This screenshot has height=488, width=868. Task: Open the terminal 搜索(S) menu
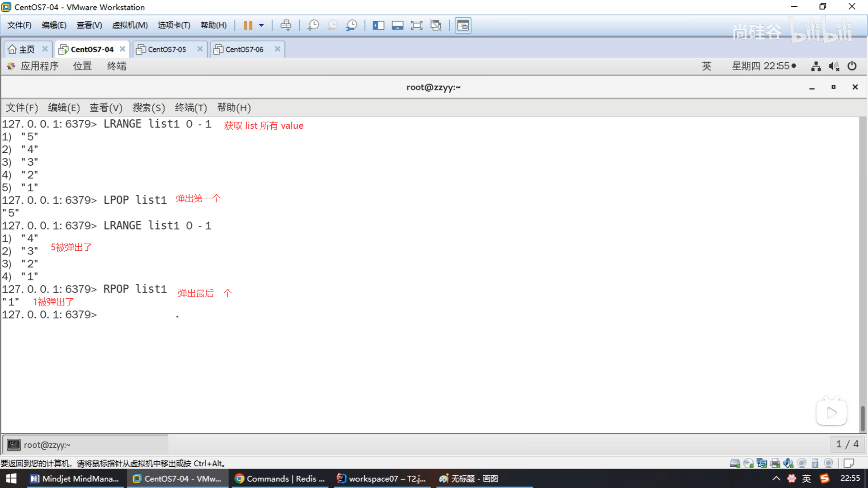(x=148, y=108)
